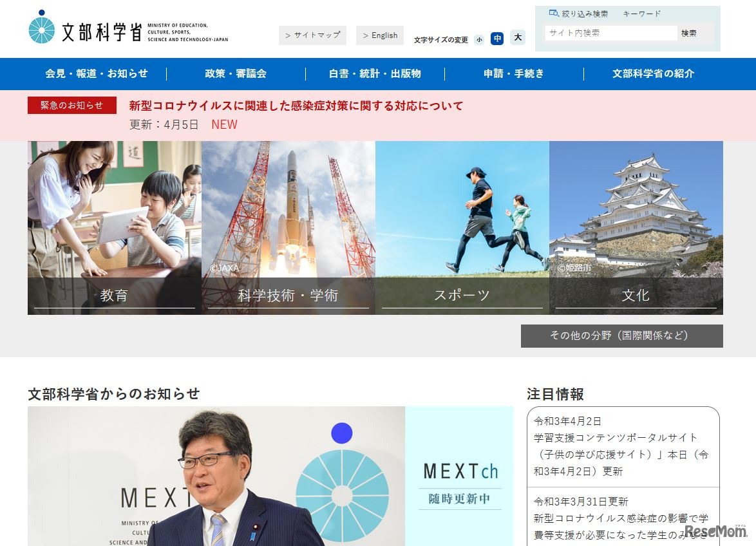Select 大 to enlarge text size
Screen dimensions: 756x546
click(x=516, y=38)
